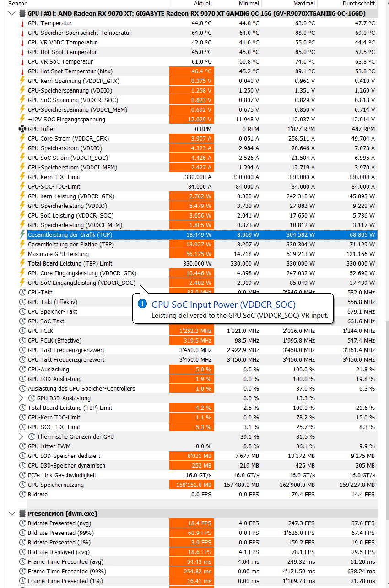Click clock icon for GPU FCLK (Effective)
Viewport: 389px width, 588px height.
point(22,340)
